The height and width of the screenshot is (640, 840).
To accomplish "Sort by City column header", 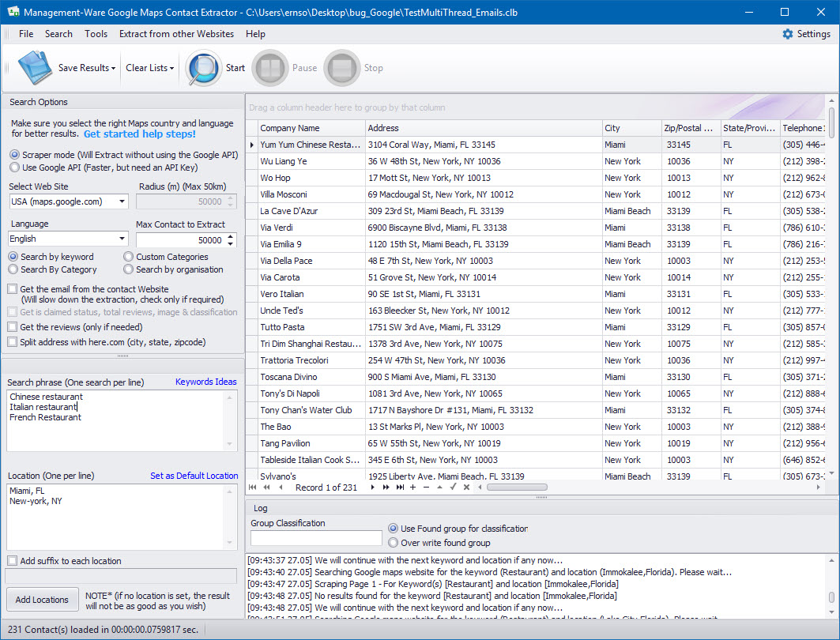I will [x=631, y=128].
